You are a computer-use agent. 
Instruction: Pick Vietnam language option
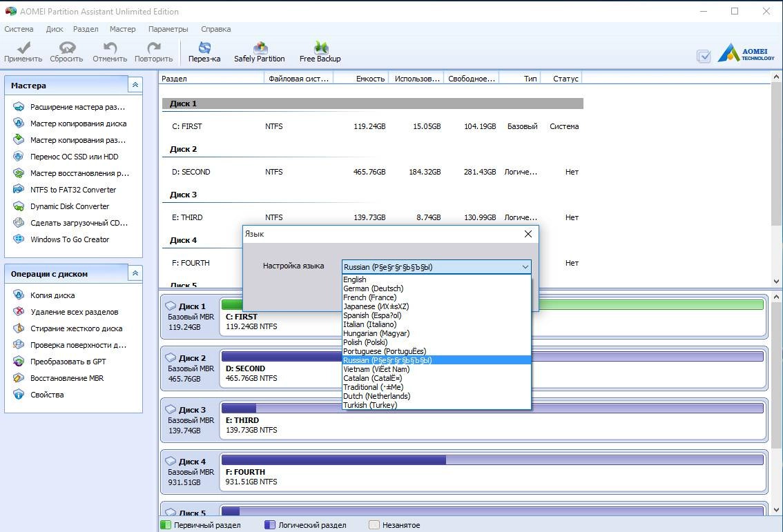pyautogui.click(x=436, y=369)
